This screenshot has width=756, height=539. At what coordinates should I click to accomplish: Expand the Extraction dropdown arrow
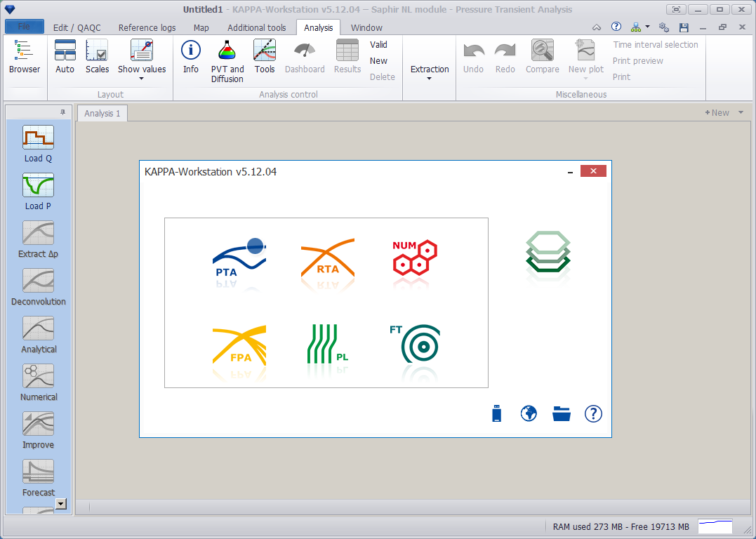(x=429, y=78)
